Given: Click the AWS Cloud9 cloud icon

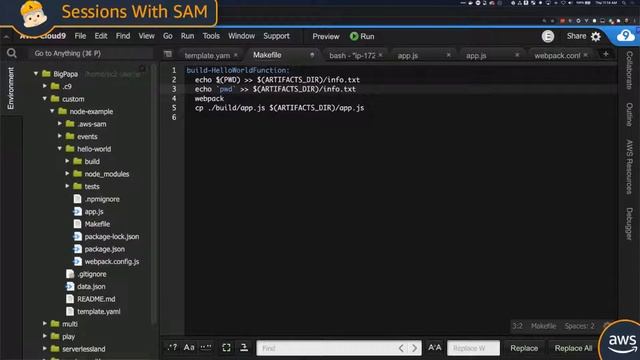Looking at the screenshot, I should (x=625, y=36).
